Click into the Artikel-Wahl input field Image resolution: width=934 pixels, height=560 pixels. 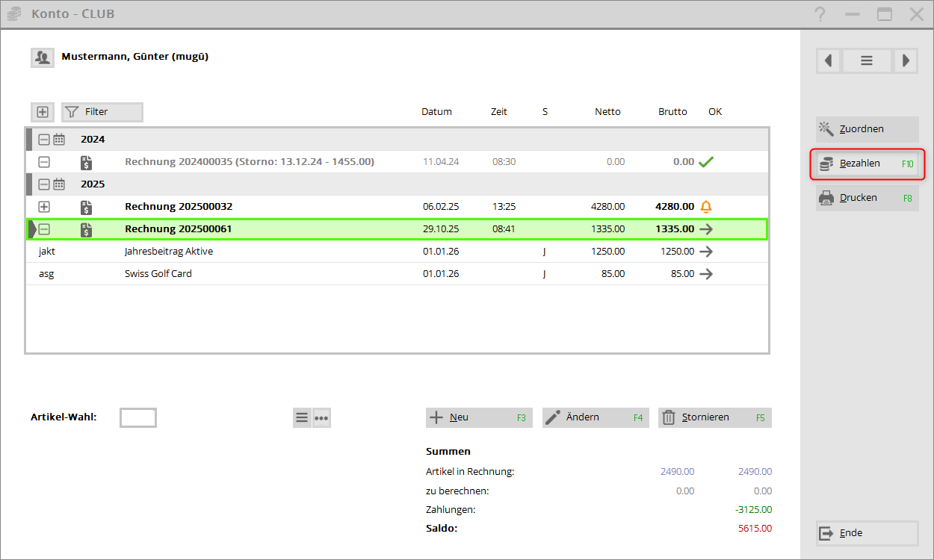pos(138,418)
